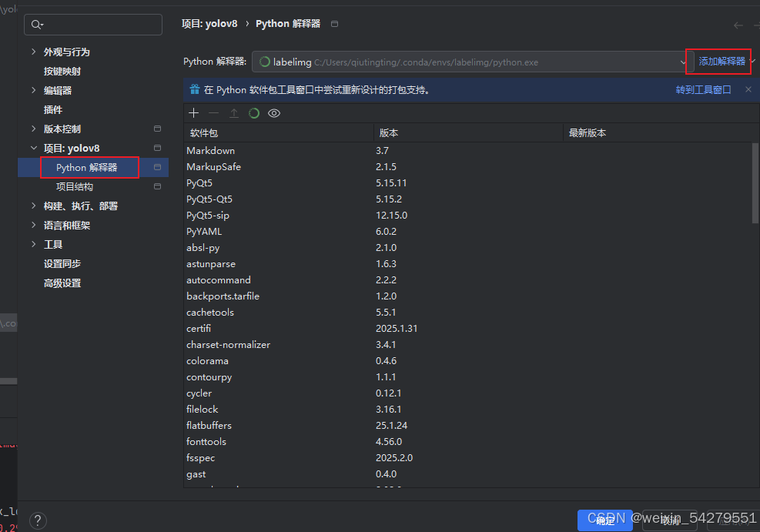The image size is (760, 532).
Task: Click the help question mark button
Action: click(x=38, y=521)
